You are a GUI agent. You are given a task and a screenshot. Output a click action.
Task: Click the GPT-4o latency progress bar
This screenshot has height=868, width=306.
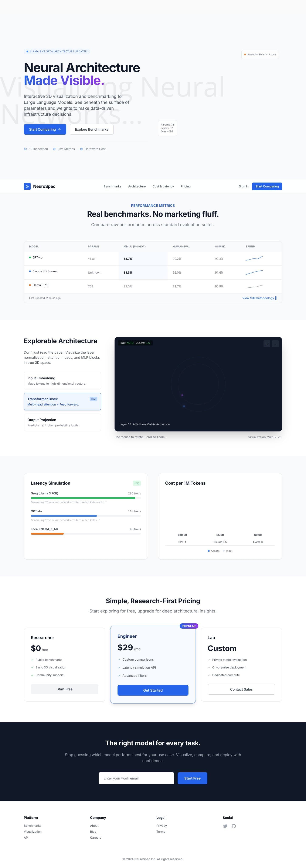point(86,516)
